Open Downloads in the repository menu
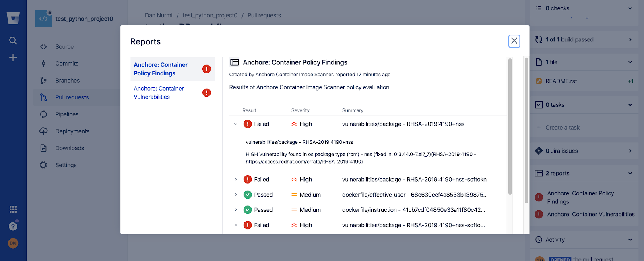 70,148
